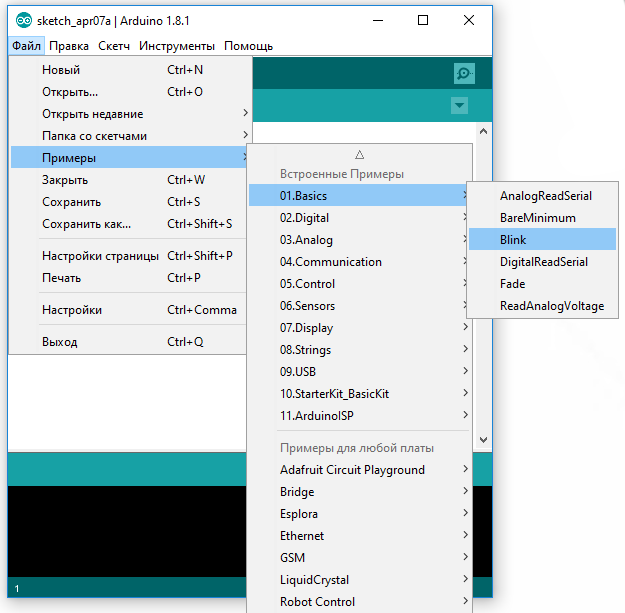Screen dimensions: 625x613
Task: Open Bridge library examples
Action: [x=359, y=491]
